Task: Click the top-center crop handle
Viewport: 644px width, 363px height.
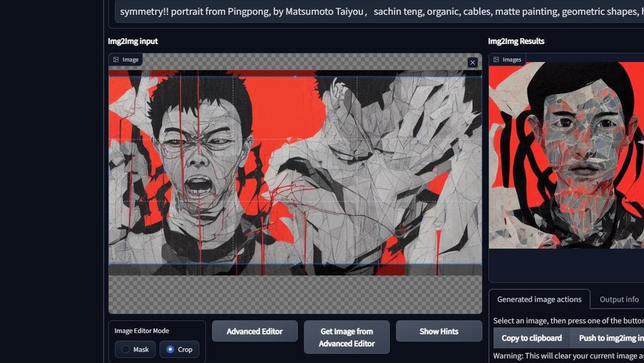Action: 295,76
